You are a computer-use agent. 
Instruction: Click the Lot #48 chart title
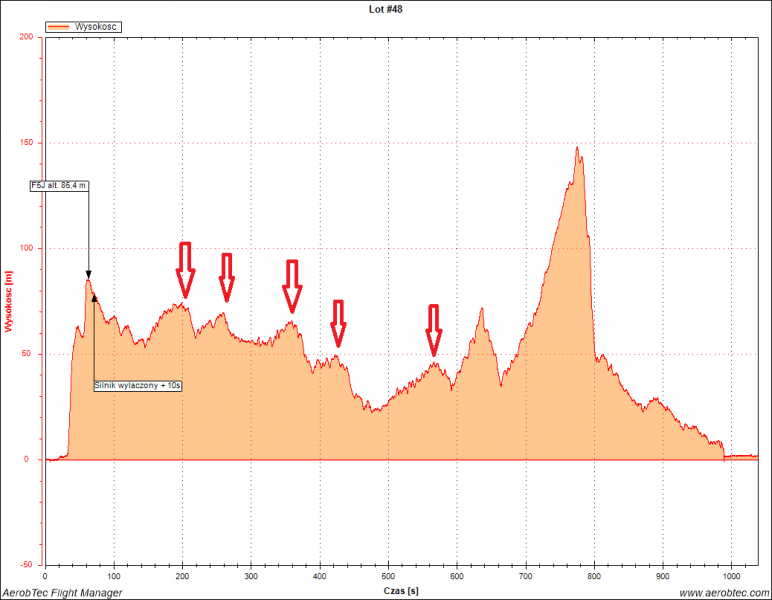pyautogui.click(x=386, y=9)
